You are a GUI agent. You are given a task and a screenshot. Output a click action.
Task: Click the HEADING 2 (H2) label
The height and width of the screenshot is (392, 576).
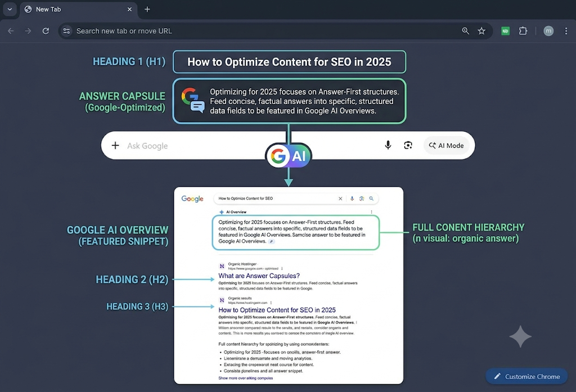point(132,280)
